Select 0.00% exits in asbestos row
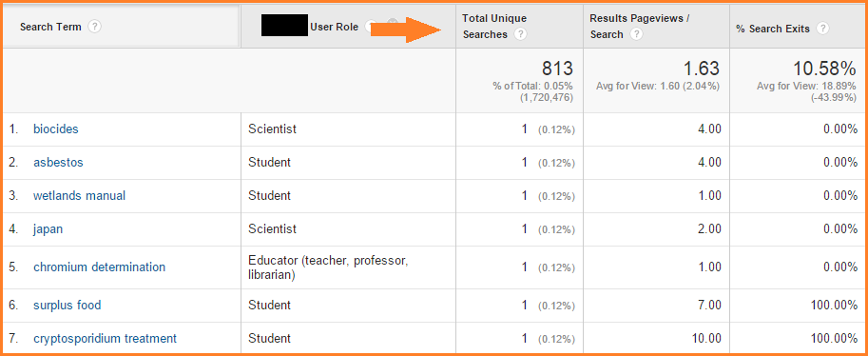Image resolution: width=868 pixels, height=356 pixels. [840, 163]
